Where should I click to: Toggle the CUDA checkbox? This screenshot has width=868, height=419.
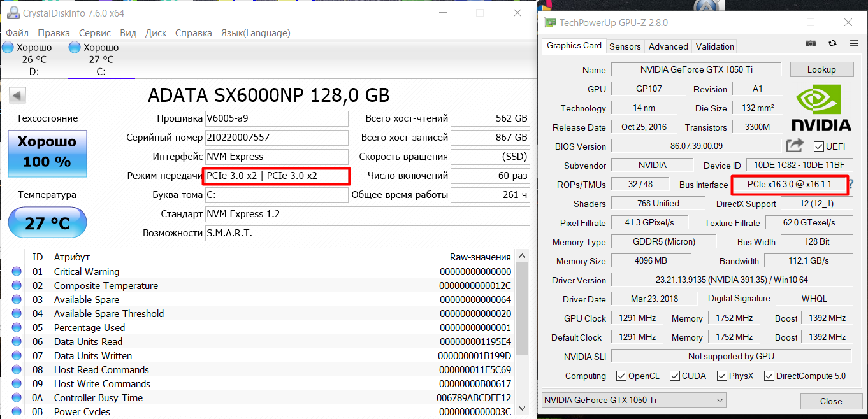[675, 376]
